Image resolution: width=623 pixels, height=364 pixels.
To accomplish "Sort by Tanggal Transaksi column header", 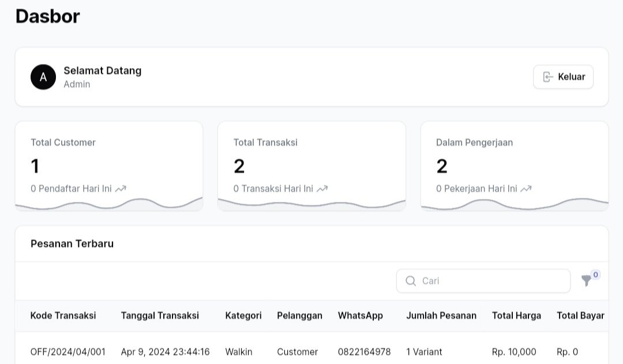I will pyautogui.click(x=160, y=316).
